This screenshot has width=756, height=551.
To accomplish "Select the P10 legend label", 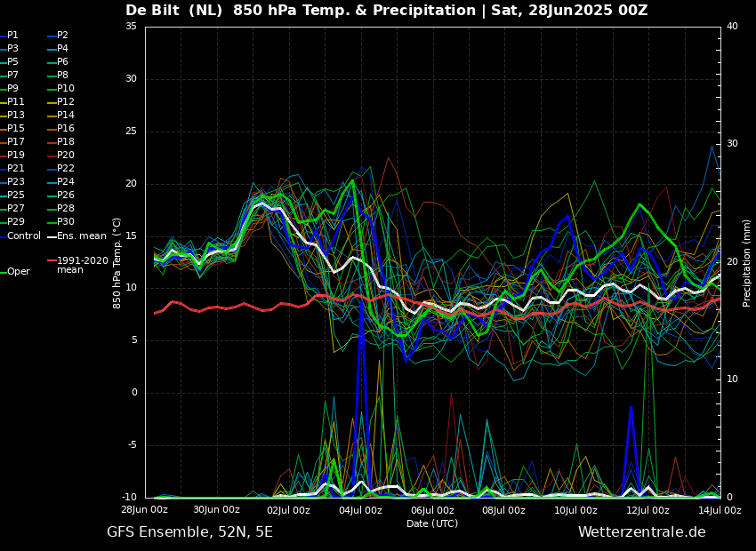I will pyautogui.click(x=66, y=89).
